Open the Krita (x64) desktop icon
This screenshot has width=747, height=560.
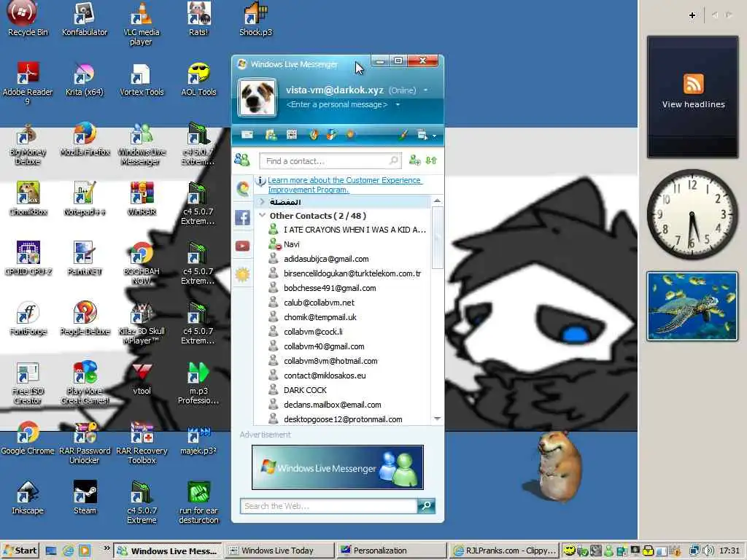(85, 79)
